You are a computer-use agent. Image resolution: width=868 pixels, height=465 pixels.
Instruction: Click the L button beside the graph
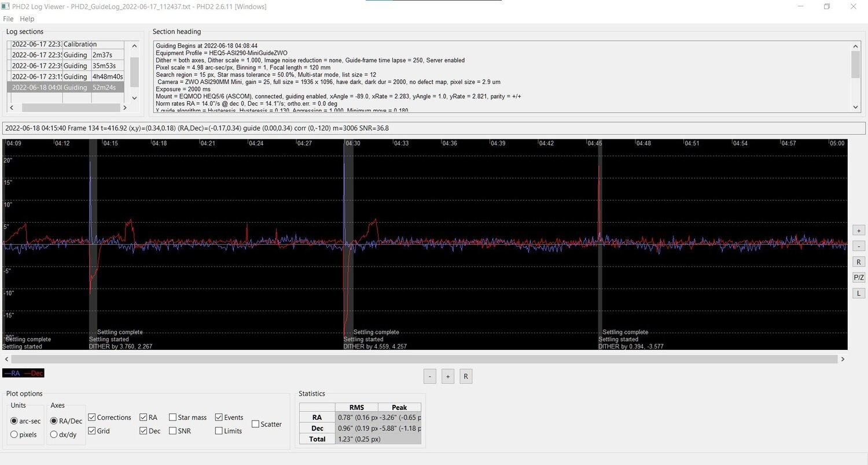tap(859, 293)
